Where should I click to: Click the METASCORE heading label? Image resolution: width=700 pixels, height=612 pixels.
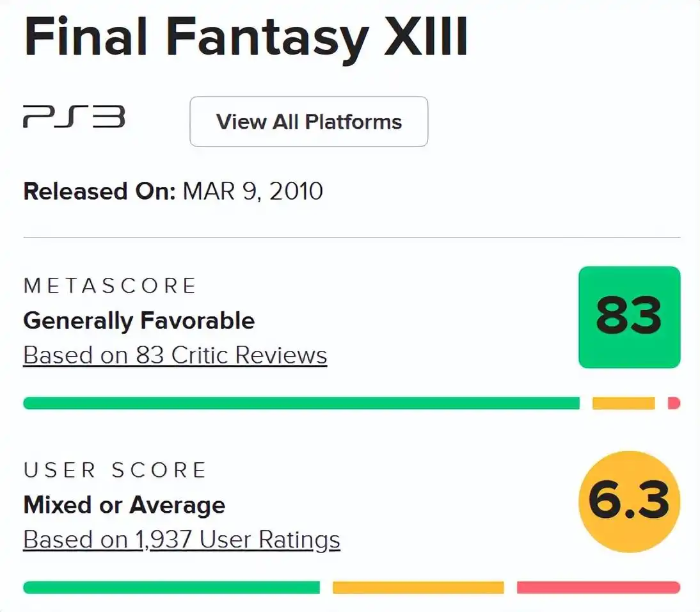point(109,286)
